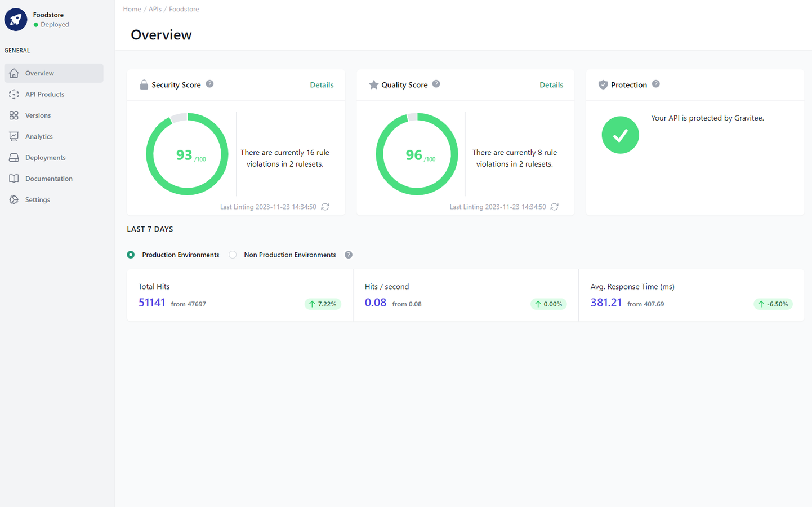Select the Production Environments radio button
Viewport: 812px width, 507px height.
[x=131, y=255]
